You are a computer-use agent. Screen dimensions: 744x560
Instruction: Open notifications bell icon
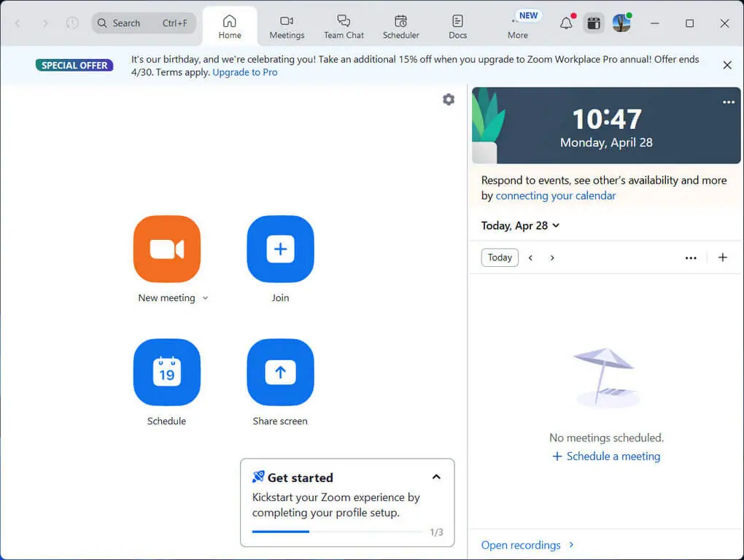(566, 23)
